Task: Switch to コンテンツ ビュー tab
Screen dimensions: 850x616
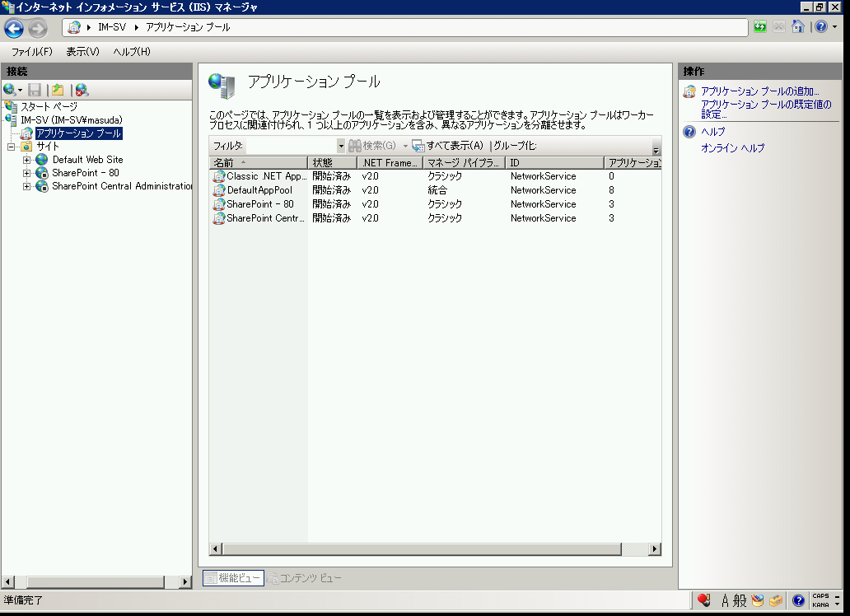Action: (x=303, y=578)
